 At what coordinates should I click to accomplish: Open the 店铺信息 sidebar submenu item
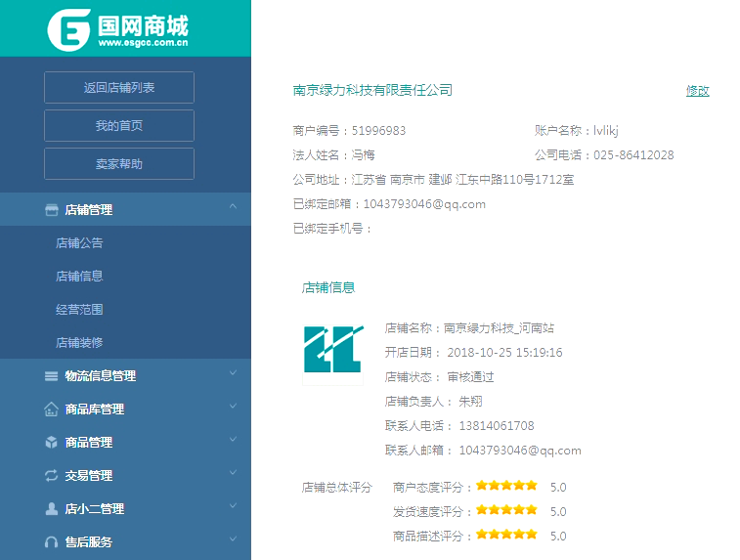[79, 276]
